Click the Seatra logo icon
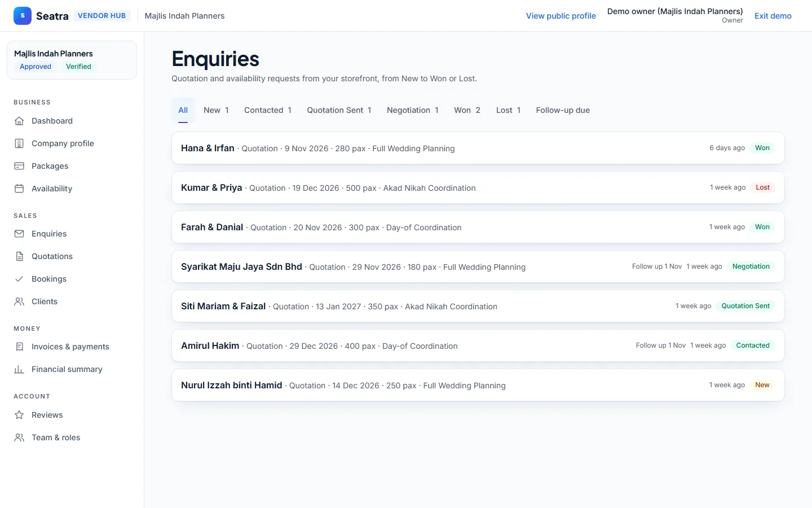The height and width of the screenshot is (508, 812). pos(23,16)
